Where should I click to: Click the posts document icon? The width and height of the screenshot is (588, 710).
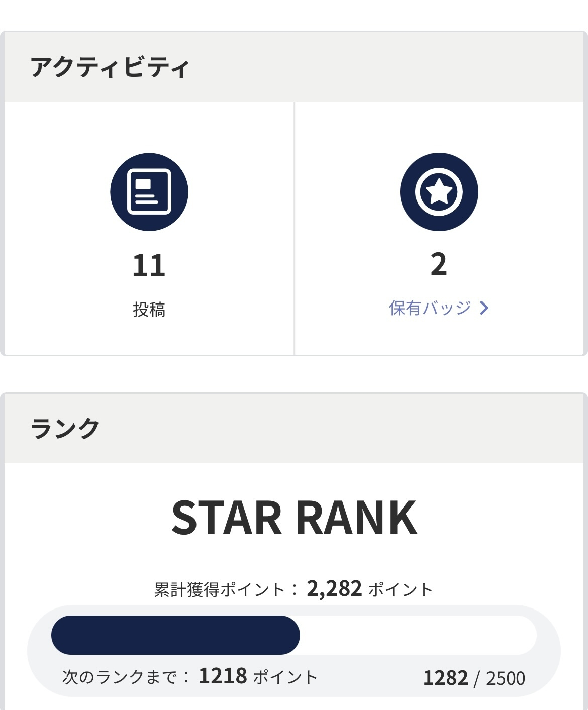click(149, 192)
